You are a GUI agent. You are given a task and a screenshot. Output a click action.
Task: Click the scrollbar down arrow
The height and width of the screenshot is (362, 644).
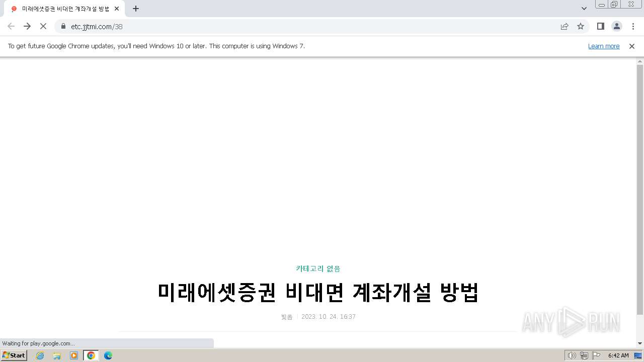(640, 343)
